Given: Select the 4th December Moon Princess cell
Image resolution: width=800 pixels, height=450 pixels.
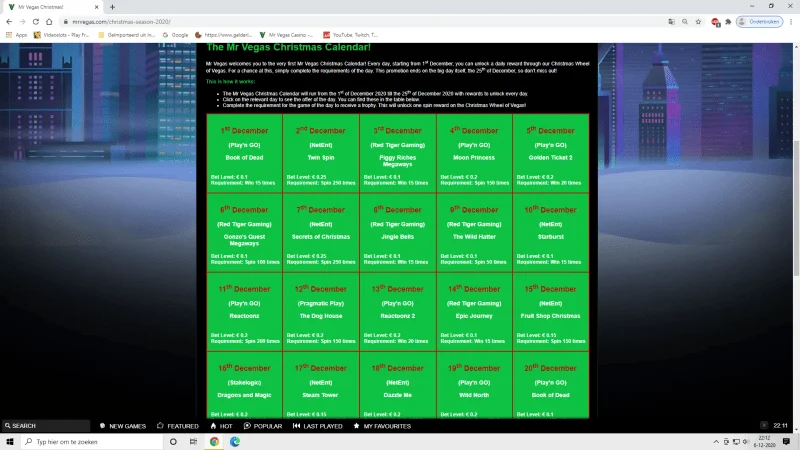Looking at the screenshot, I should click(474, 153).
